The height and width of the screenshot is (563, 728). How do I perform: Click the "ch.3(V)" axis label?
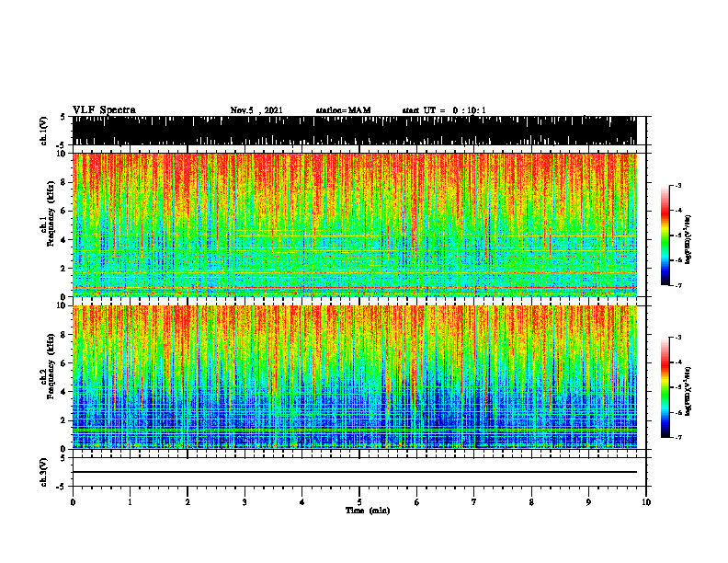(x=44, y=472)
